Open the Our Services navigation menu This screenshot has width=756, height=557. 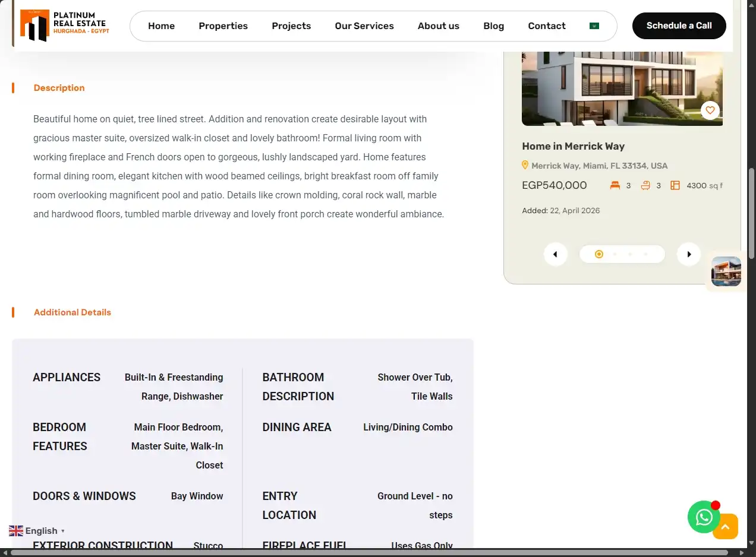(x=364, y=26)
